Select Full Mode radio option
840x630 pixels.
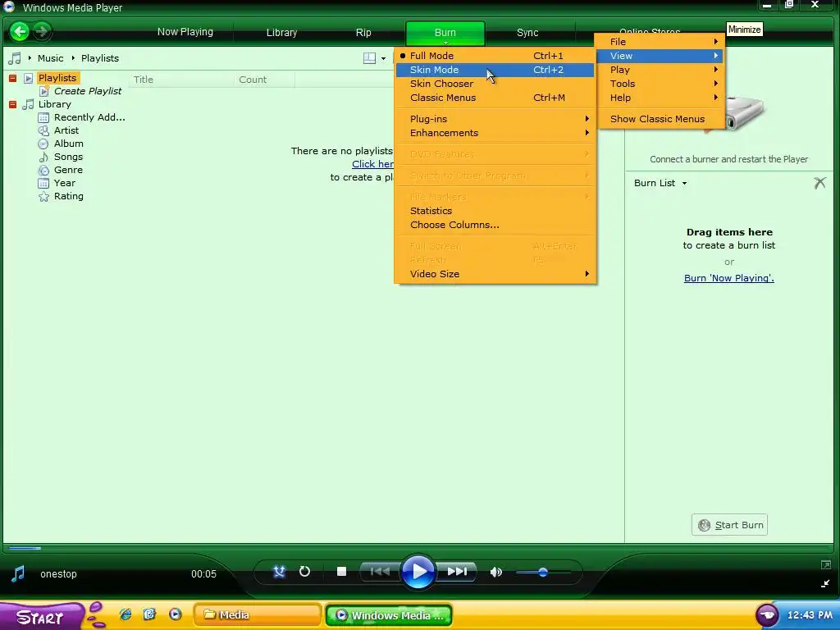click(495, 56)
